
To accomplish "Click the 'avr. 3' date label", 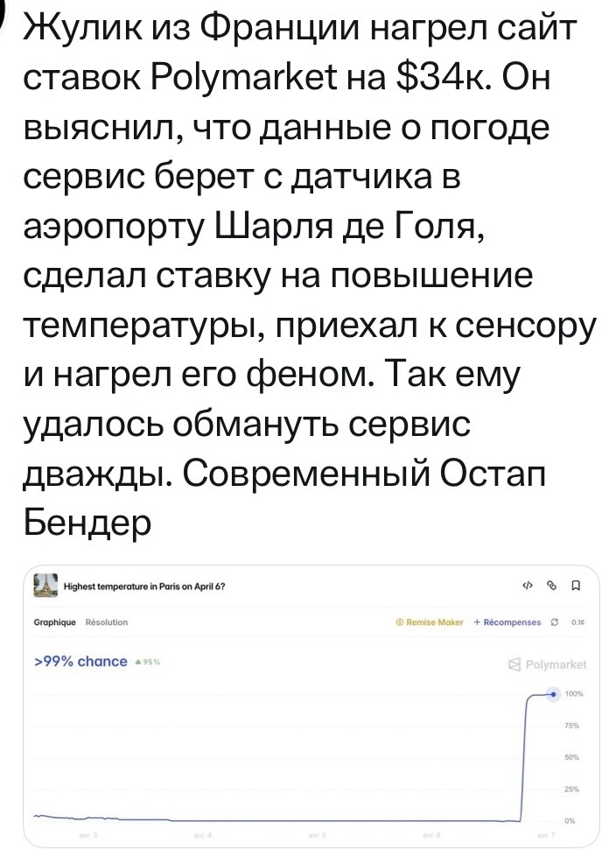I will (x=90, y=835).
